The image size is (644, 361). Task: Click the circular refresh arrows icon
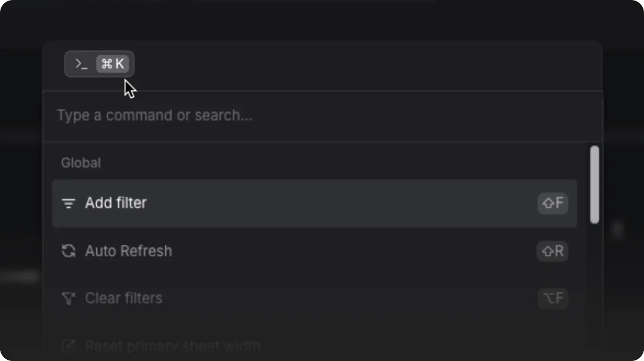point(68,250)
